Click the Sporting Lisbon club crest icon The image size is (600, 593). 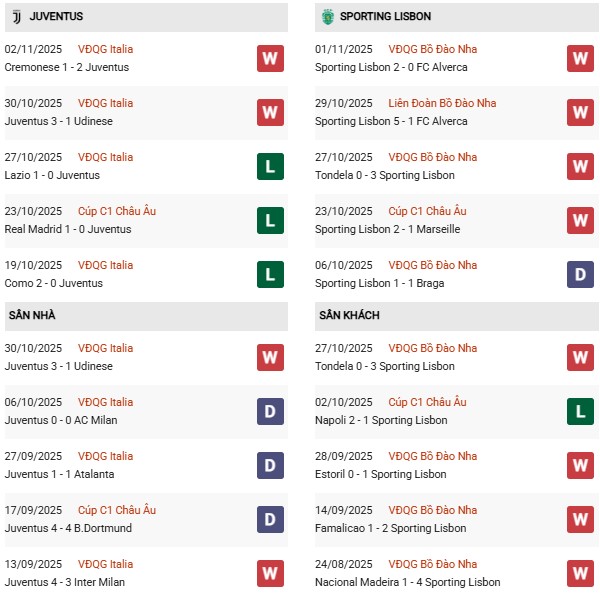point(326,17)
